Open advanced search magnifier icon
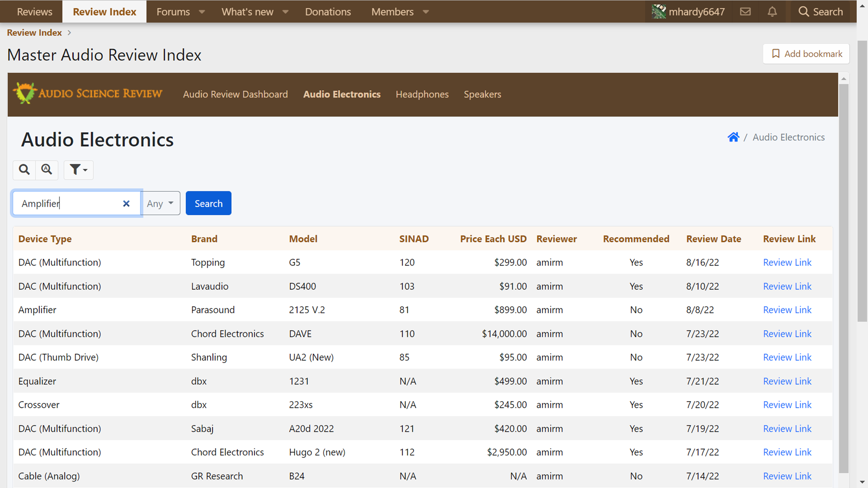This screenshot has height=488, width=868. pos(47,170)
